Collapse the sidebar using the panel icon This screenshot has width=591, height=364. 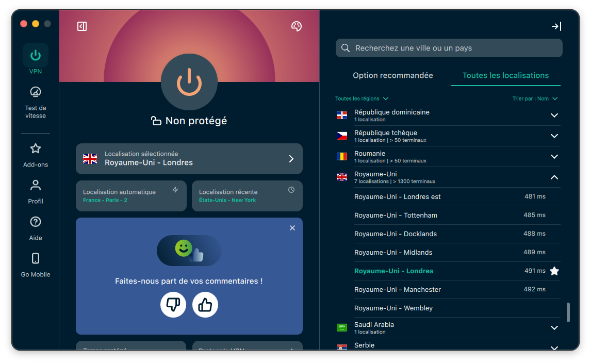click(82, 26)
